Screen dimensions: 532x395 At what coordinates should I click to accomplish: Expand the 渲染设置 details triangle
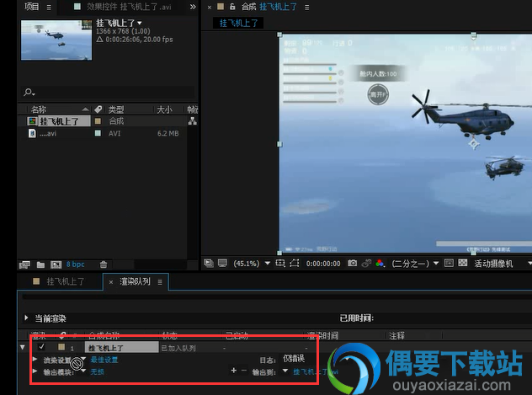35,359
